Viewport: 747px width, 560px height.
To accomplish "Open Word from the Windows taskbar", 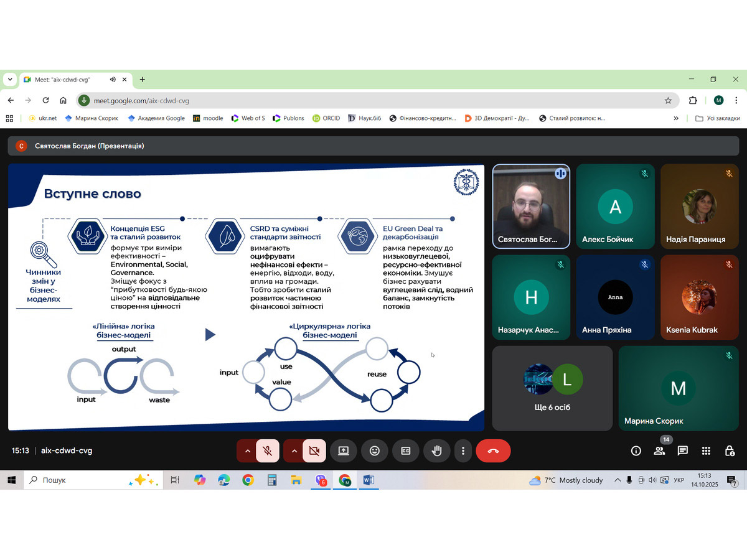I will pos(368,480).
